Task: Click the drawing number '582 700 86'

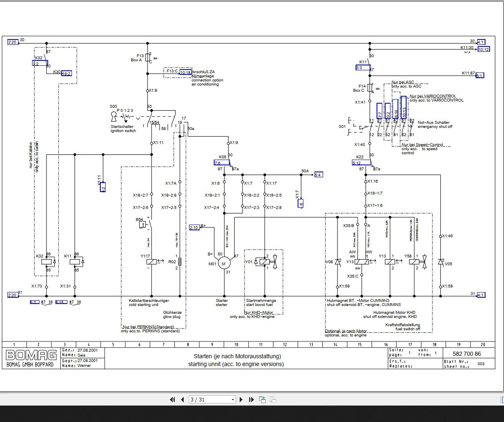Action: click(467, 354)
